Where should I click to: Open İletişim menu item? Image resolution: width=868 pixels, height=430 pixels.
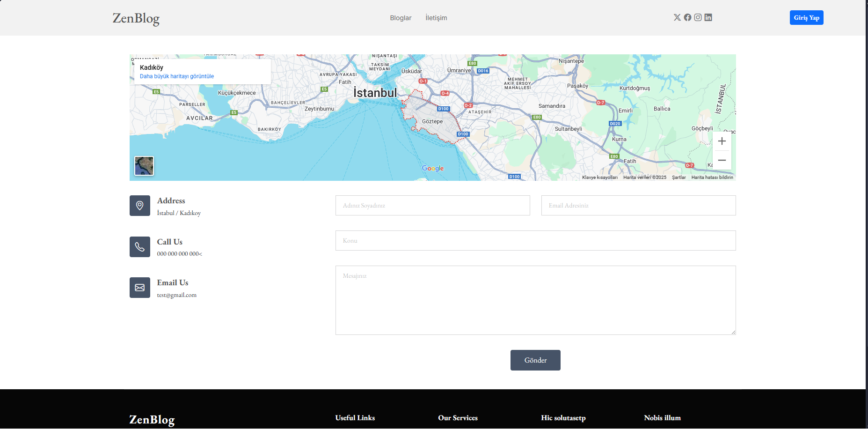tap(436, 18)
